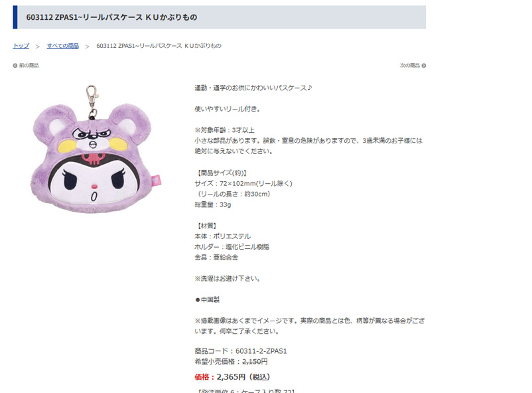
Task: Click the 【材質】 material heading
Action: click(x=206, y=226)
